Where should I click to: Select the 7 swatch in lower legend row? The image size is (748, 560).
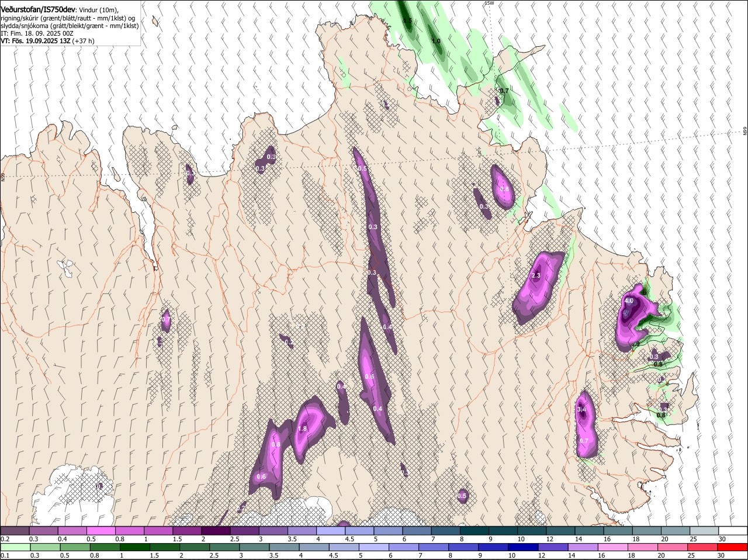[434, 547]
